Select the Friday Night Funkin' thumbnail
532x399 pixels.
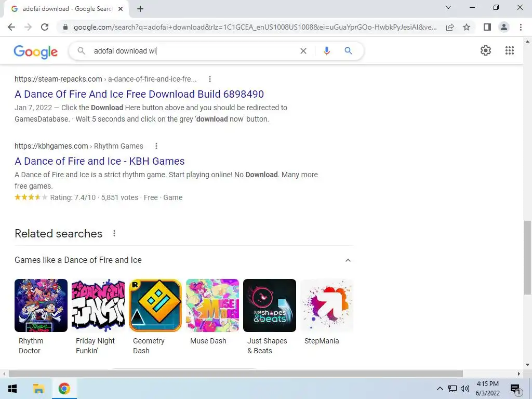point(98,305)
